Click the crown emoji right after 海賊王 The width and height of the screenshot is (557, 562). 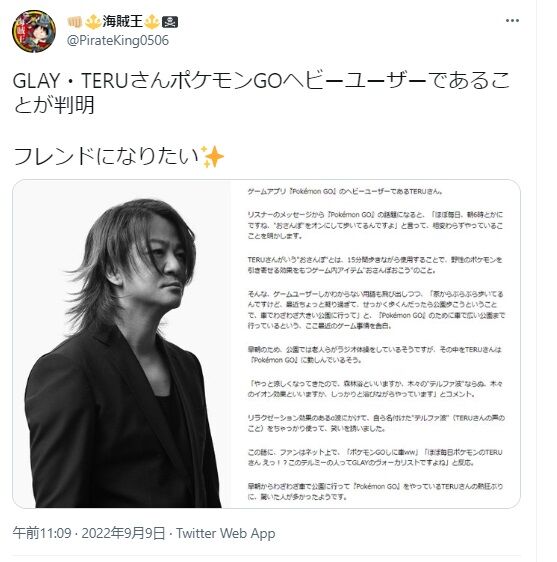151,22
